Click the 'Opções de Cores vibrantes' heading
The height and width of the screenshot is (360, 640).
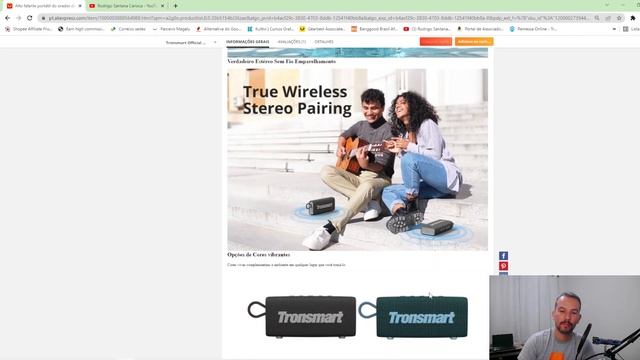click(259, 254)
